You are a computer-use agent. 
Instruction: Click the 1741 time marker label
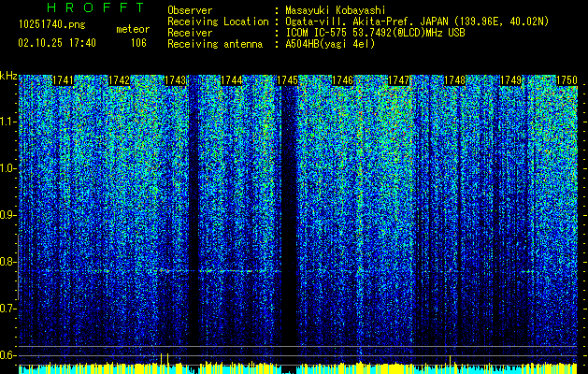point(63,80)
